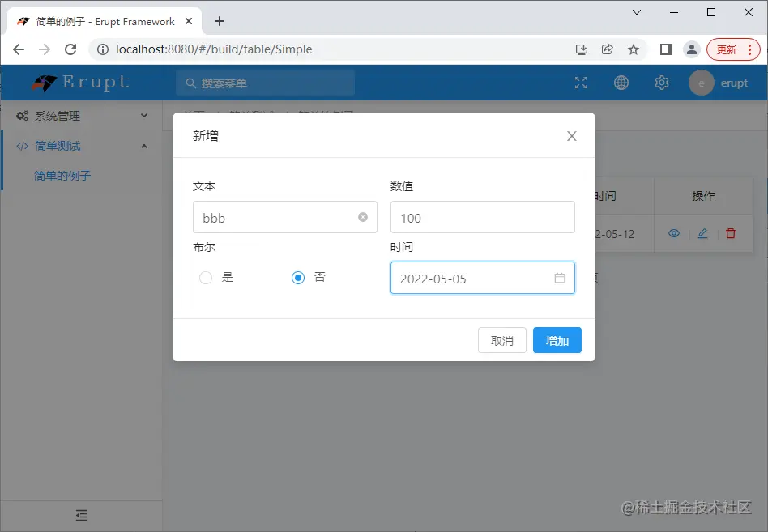Viewport: 768px width, 532px height.
Task: Open the tab search dropdown arrow
Action: click(x=637, y=12)
